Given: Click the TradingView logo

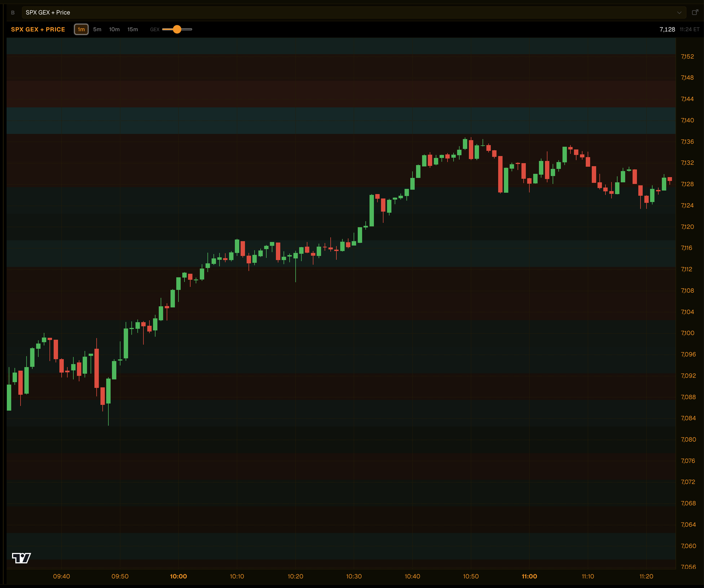Looking at the screenshot, I should 21,558.
